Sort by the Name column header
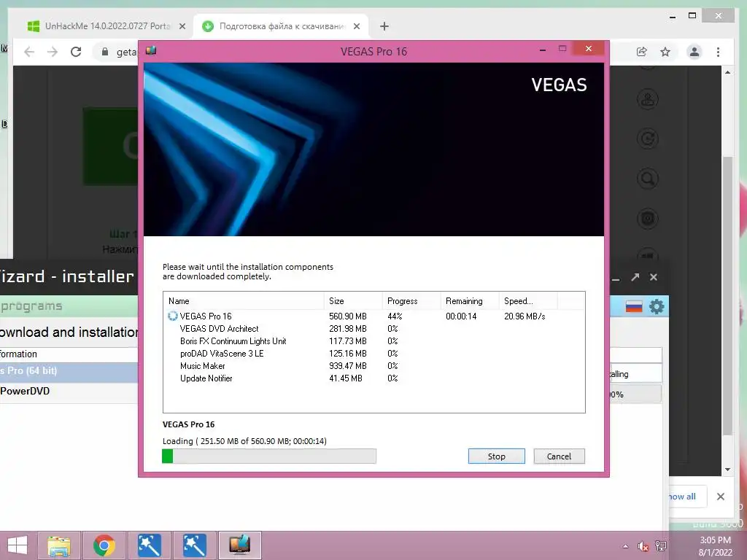 click(x=244, y=301)
